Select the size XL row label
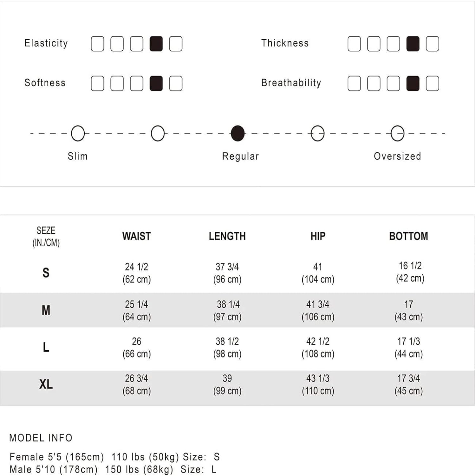The width and height of the screenshot is (475, 476). click(46, 384)
